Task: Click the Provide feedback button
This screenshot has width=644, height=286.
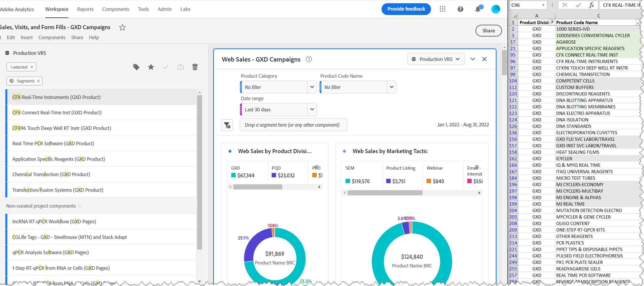Action: [x=406, y=9]
